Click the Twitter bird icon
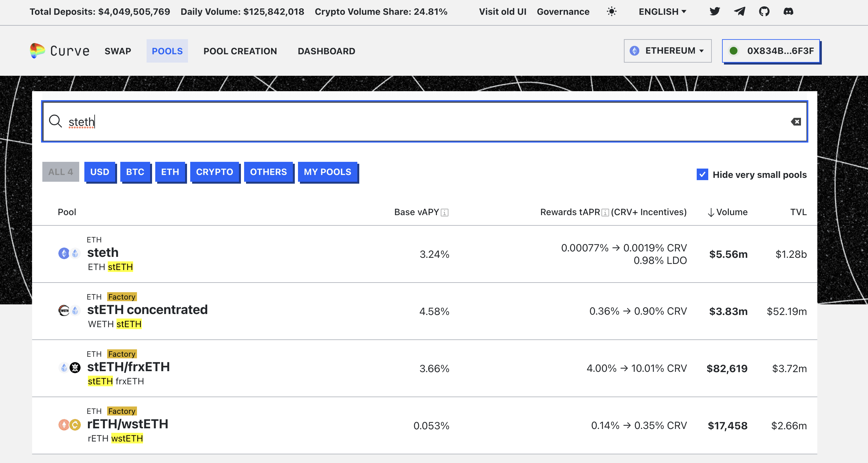 (714, 12)
